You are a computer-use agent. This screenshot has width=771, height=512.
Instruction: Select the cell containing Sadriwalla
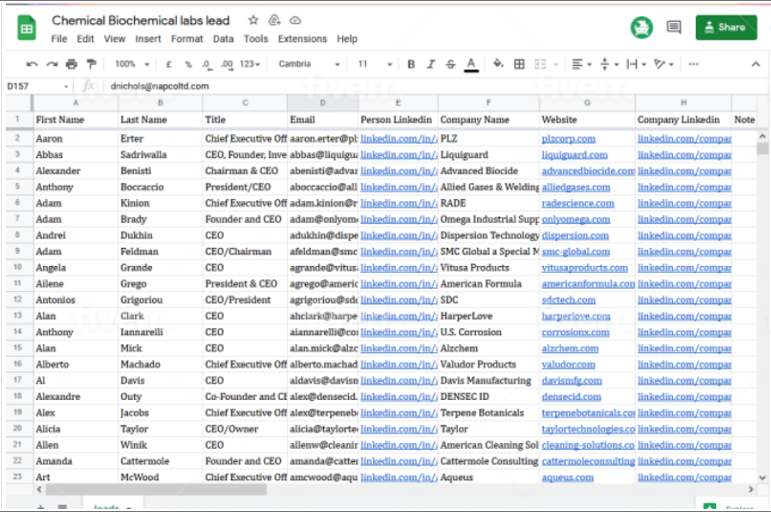coord(160,155)
